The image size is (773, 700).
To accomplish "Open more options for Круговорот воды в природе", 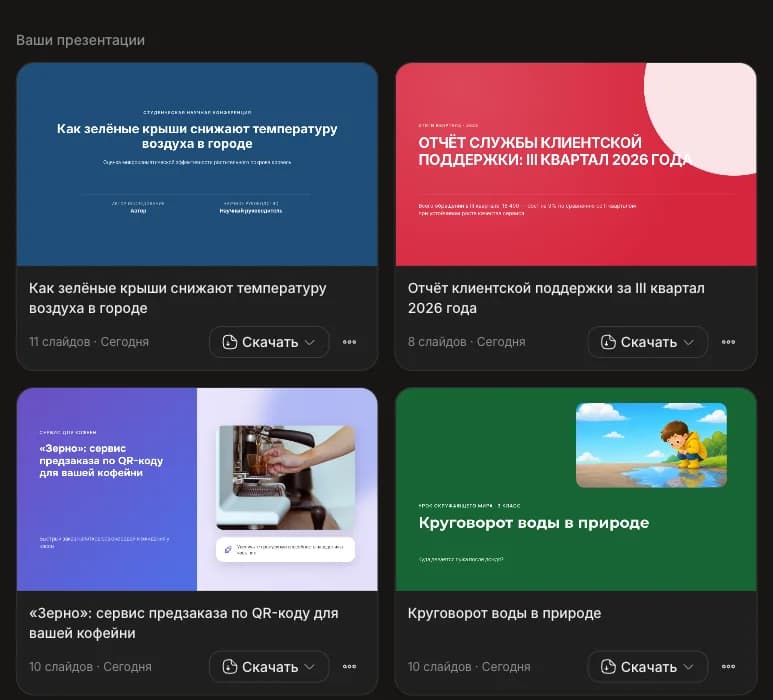I will [x=728, y=666].
